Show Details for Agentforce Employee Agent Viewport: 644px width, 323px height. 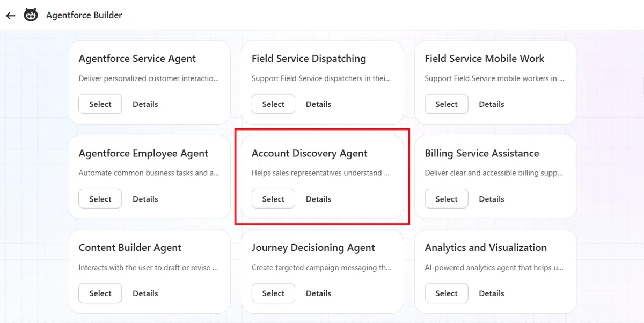(145, 199)
